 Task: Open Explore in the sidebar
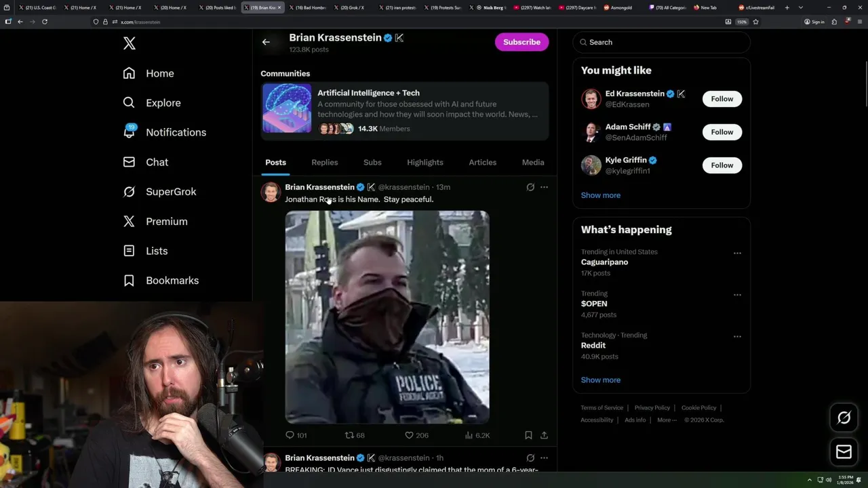point(152,103)
